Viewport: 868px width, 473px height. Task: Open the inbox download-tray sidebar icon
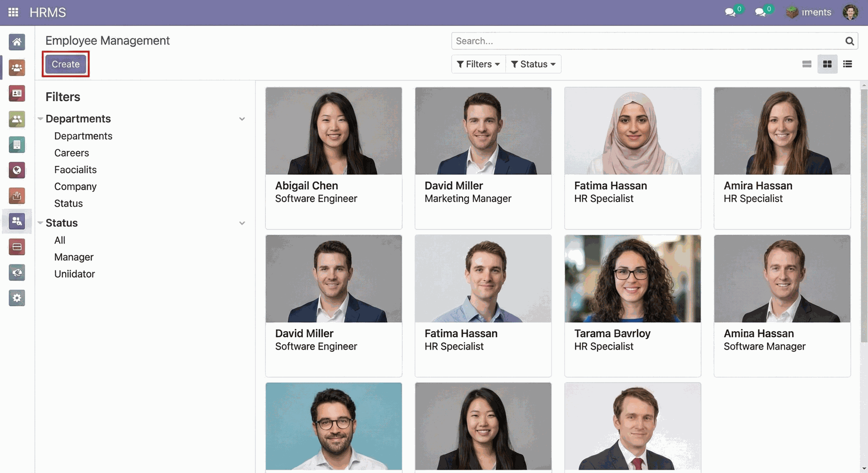point(17,196)
